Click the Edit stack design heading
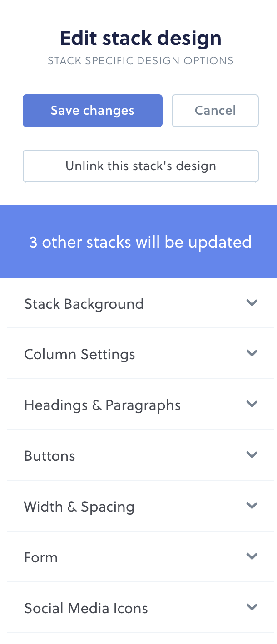The image size is (277, 644). [140, 38]
